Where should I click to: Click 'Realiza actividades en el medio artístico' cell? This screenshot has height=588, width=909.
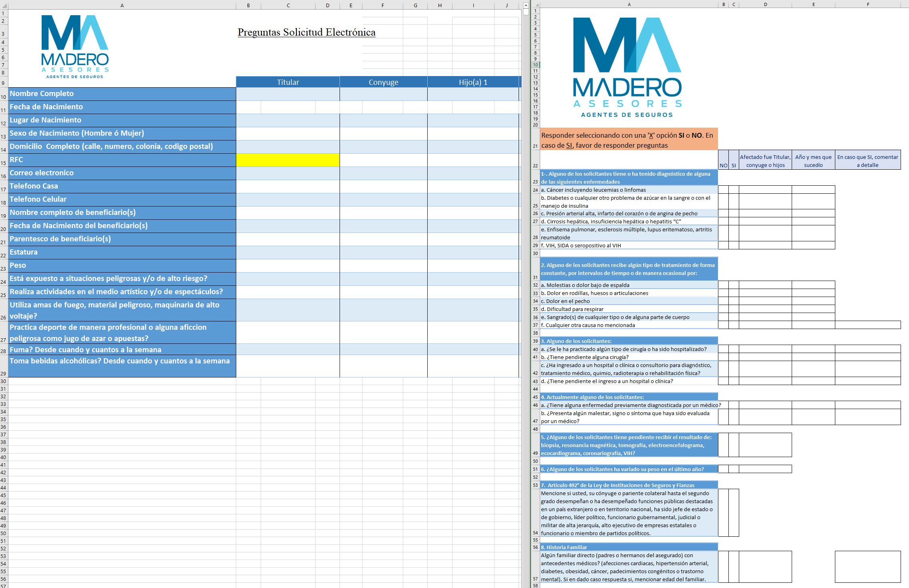click(122, 292)
